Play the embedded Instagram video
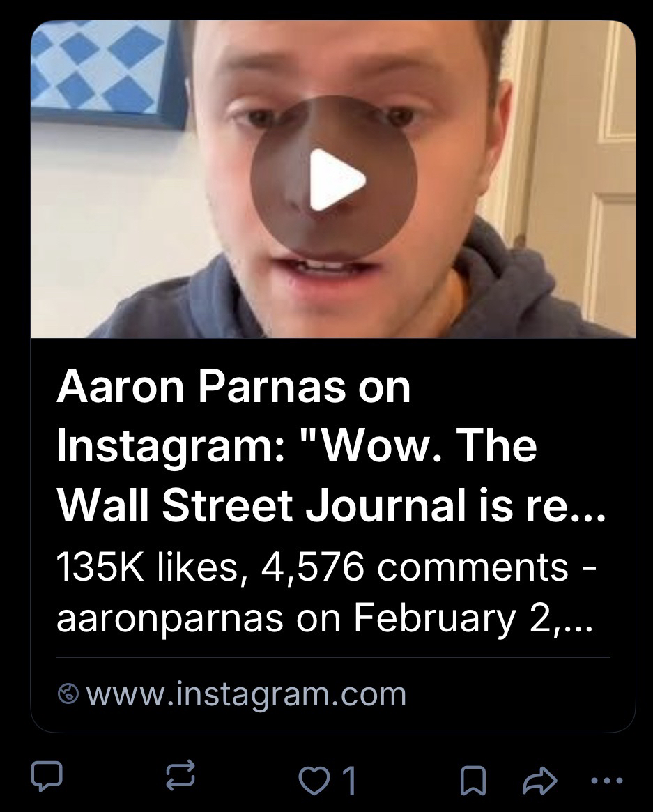 [334, 179]
